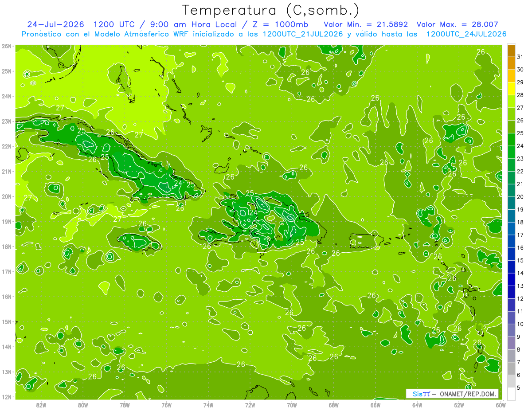Click the color bar scale label 9
Viewport: 532px width, 411px height.
tap(519, 337)
